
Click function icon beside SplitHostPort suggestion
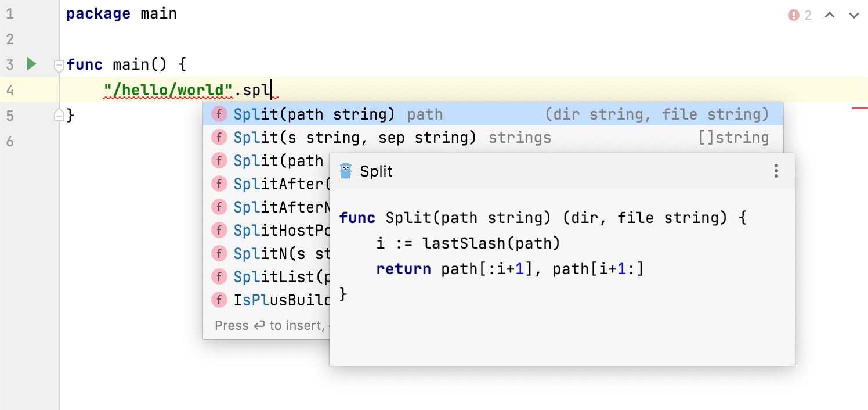point(219,231)
